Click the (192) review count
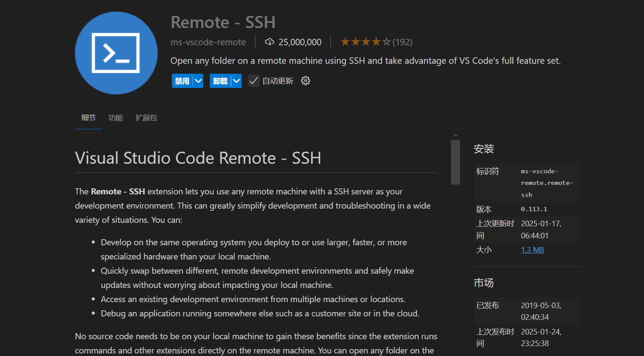This screenshot has width=644, height=356. tap(402, 42)
